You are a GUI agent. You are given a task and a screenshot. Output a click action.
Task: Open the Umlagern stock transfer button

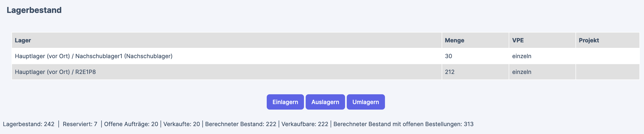pos(365,102)
